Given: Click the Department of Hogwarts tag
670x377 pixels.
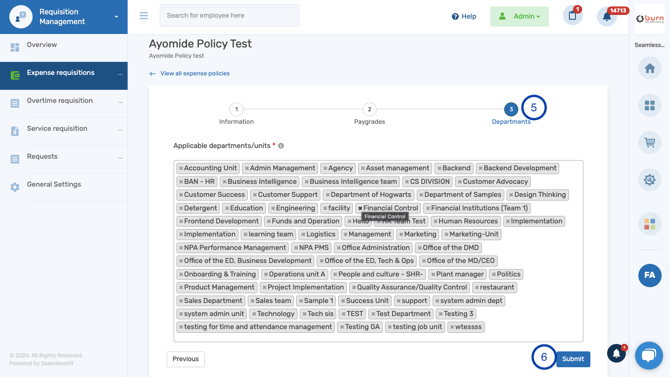Looking at the screenshot, I should [x=368, y=195].
